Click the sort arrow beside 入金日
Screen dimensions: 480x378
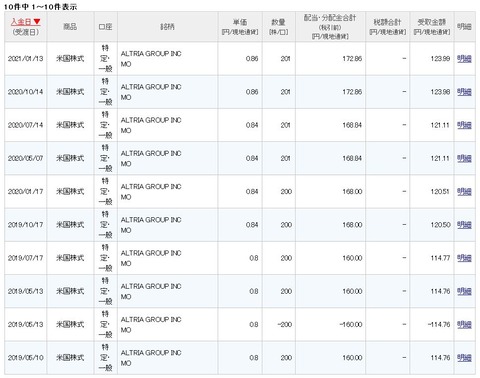click(x=37, y=22)
